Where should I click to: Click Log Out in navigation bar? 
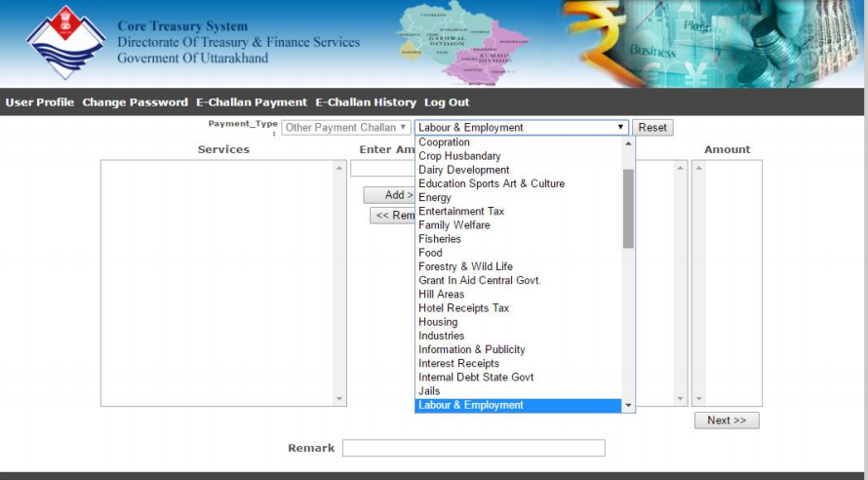(447, 102)
